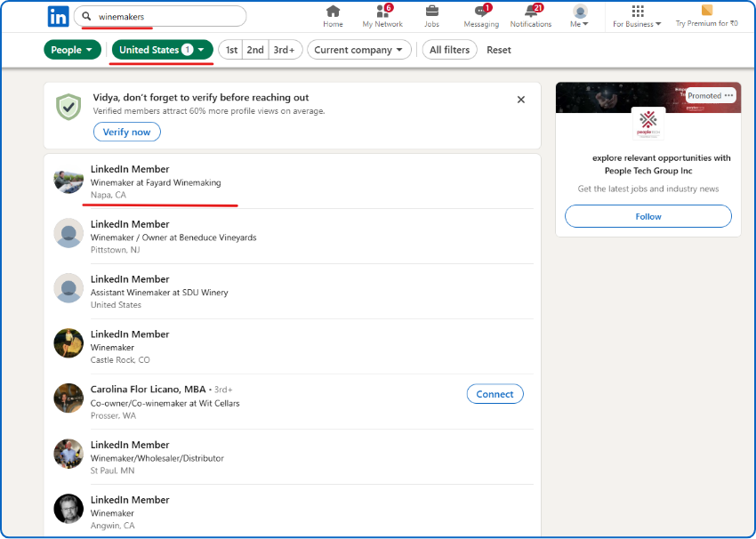
Task: Open the Winemaker/Wholesaler/Distributor member result
Action: 130,445
